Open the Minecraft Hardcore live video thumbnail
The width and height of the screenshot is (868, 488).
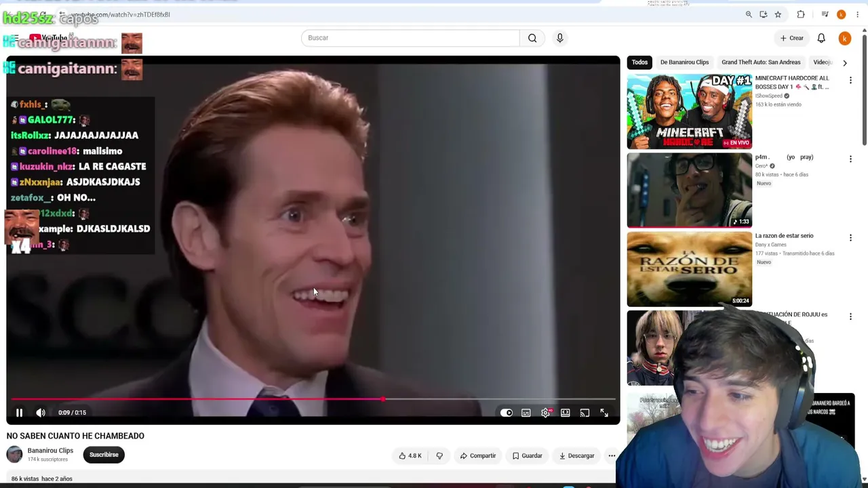pyautogui.click(x=690, y=111)
